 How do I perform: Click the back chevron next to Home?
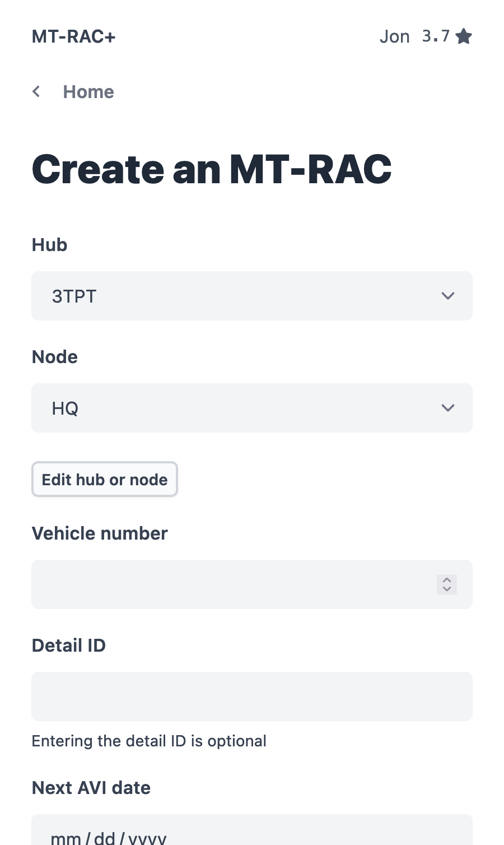click(x=36, y=91)
